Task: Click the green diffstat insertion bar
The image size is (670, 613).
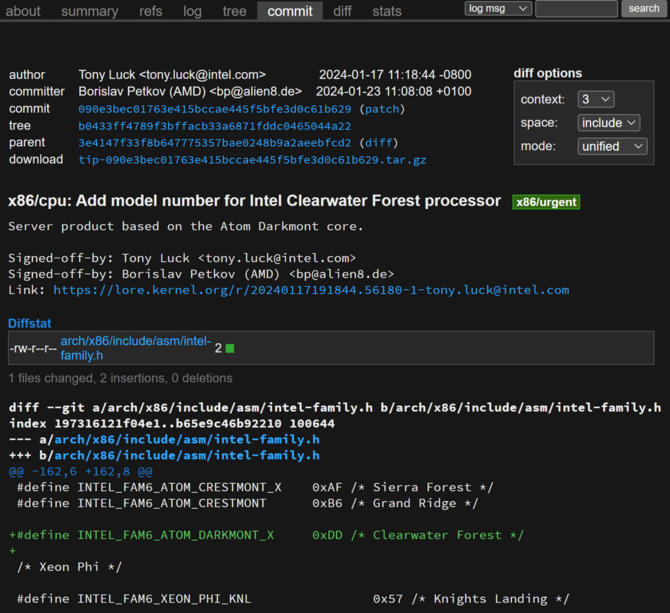Action: click(x=230, y=349)
